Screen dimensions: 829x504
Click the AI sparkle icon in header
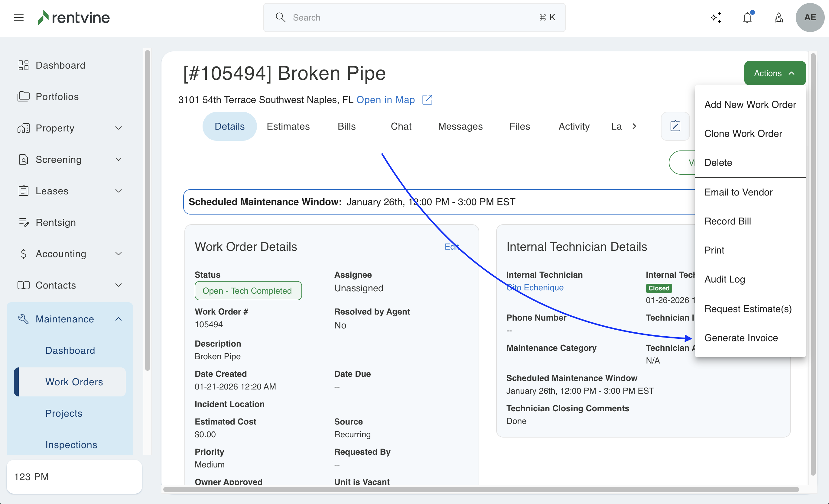click(716, 18)
